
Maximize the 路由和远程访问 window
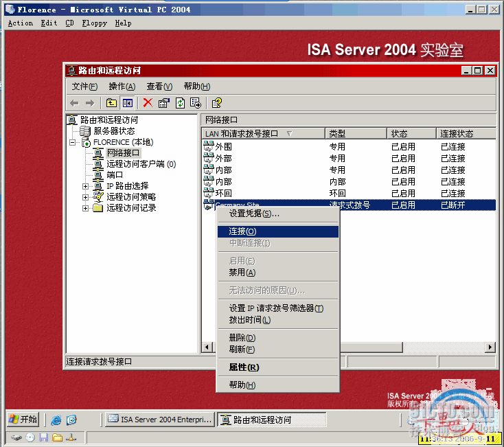point(478,70)
